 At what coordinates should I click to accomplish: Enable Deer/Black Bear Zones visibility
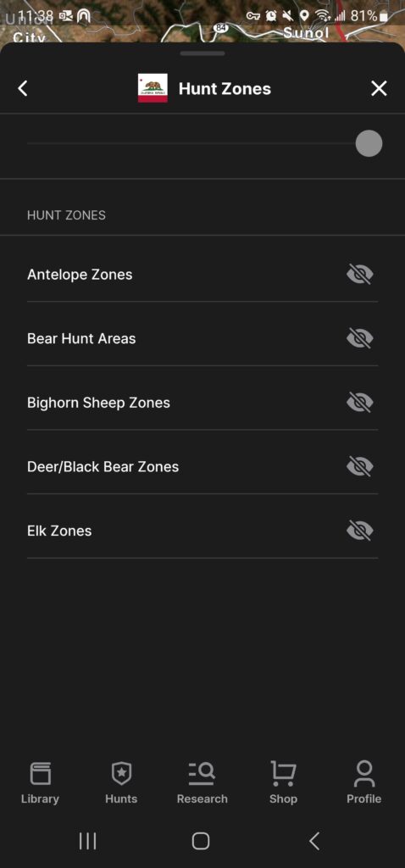pos(360,467)
